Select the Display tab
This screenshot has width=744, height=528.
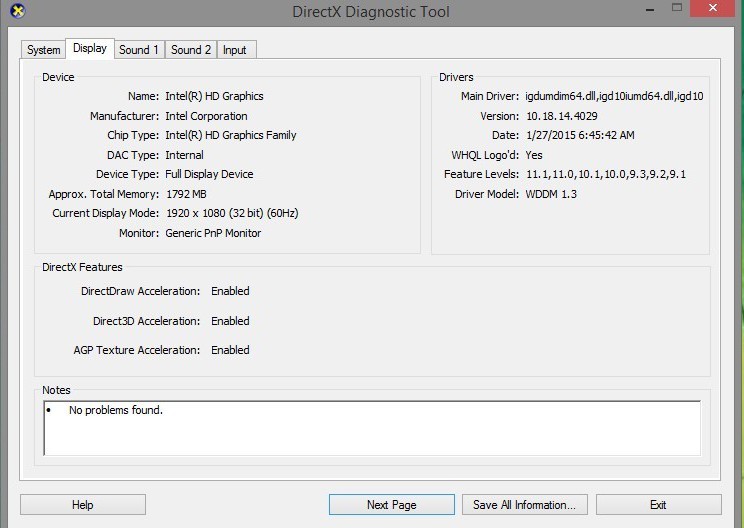tap(90, 48)
